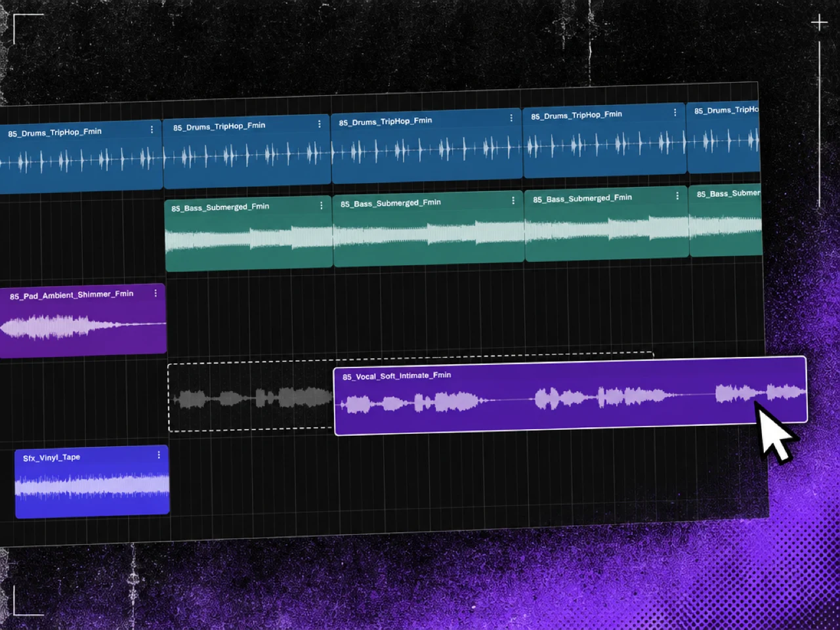Image resolution: width=840 pixels, height=630 pixels.
Task: Select the 85_Vocal_Soft_Intimate_Fmin audio clip
Action: click(570, 396)
